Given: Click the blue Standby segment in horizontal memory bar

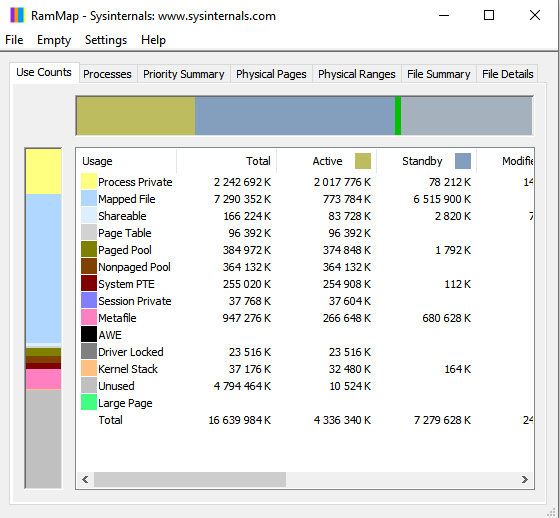Looking at the screenshot, I should point(295,116).
